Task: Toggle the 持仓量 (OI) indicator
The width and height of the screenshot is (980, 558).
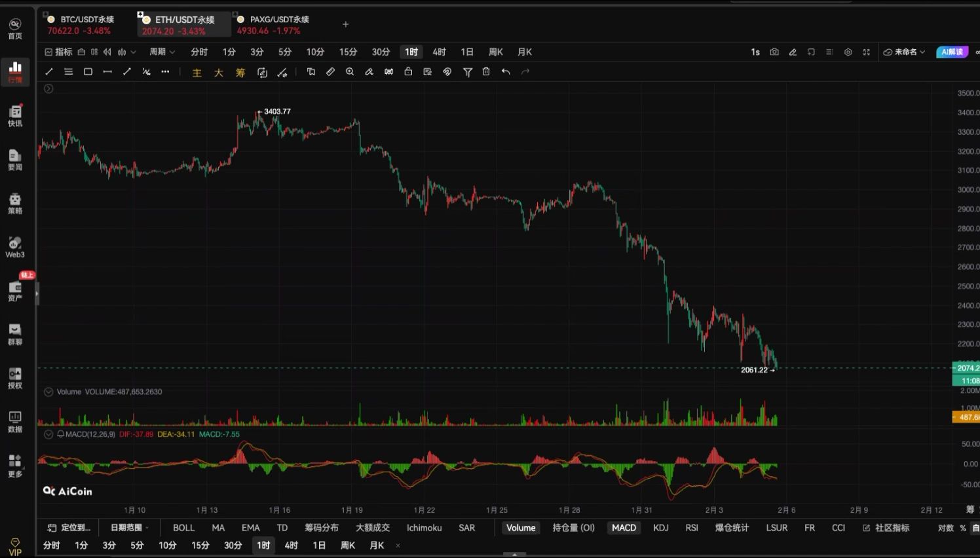Action: pyautogui.click(x=573, y=528)
